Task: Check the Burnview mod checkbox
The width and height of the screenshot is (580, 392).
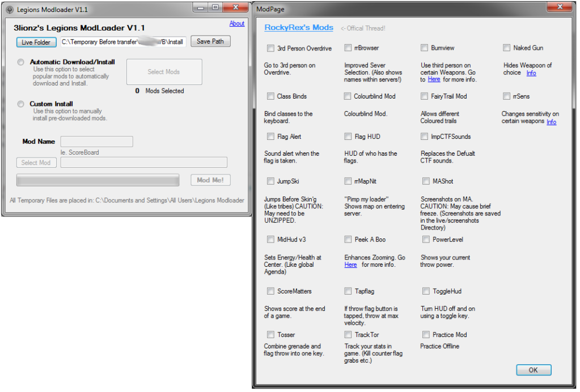Action: point(424,48)
